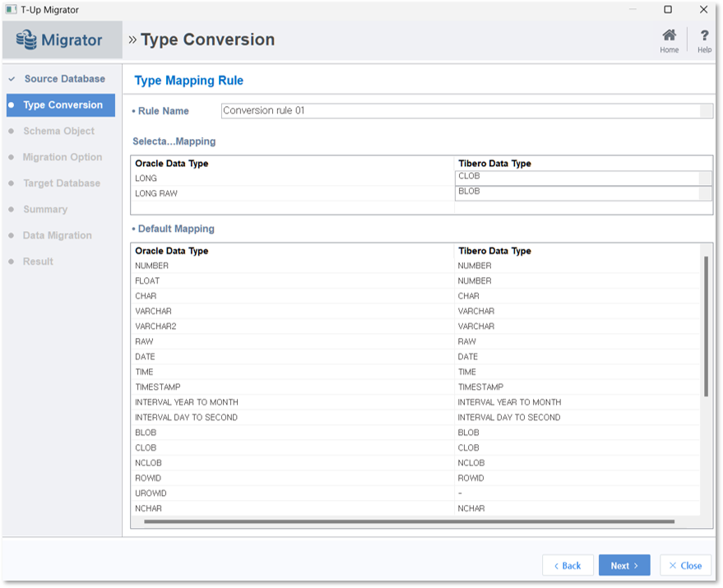
Task: Open the Rule Name dropdown arrow
Action: point(706,111)
